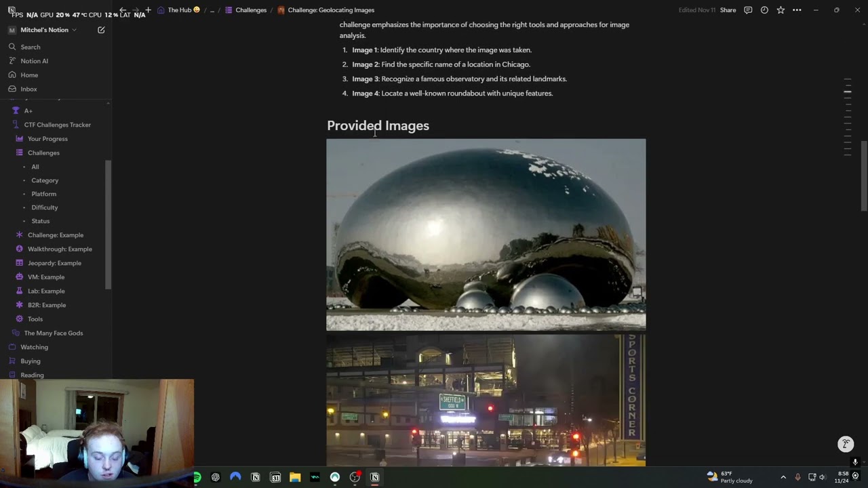The height and width of the screenshot is (488, 868).
Task: Click Image 3 observatory list item
Action: click(x=459, y=79)
